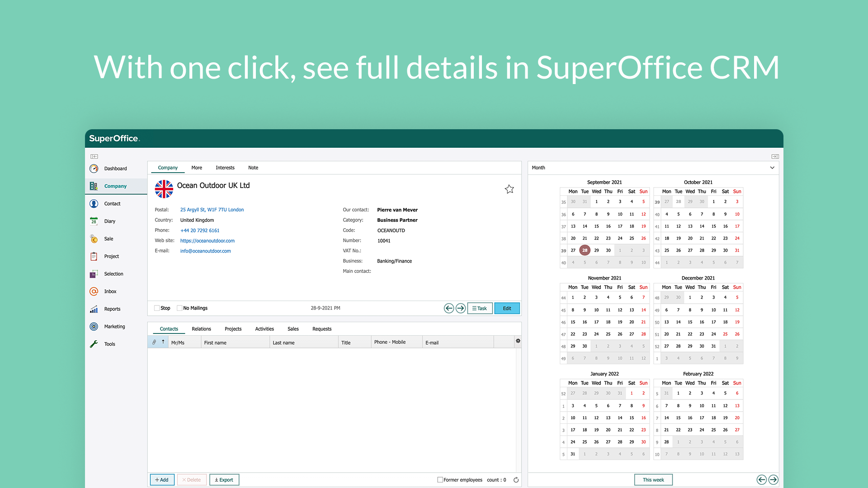Screen dimensions: 868x488
Task: Select the Company building icon
Action: click(x=94, y=186)
